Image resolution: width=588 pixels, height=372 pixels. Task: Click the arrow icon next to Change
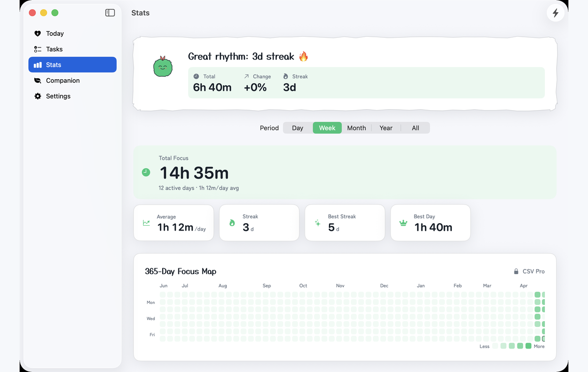click(x=246, y=76)
